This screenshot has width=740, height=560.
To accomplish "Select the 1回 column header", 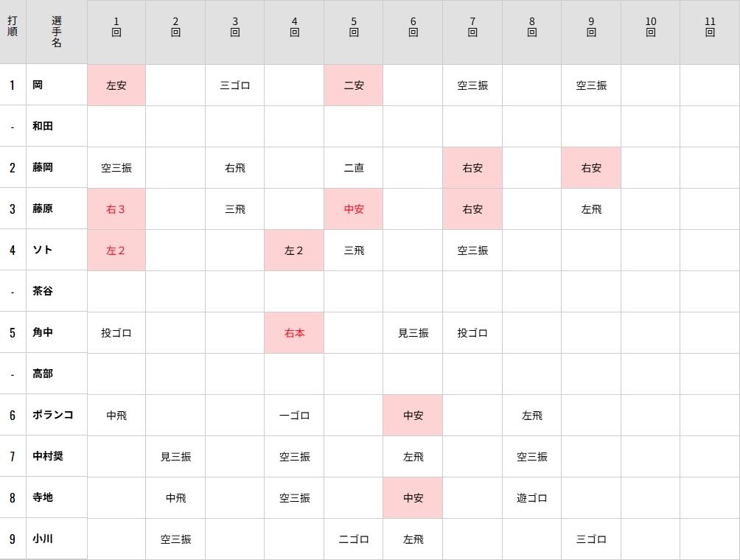I will [x=116, y=27].
